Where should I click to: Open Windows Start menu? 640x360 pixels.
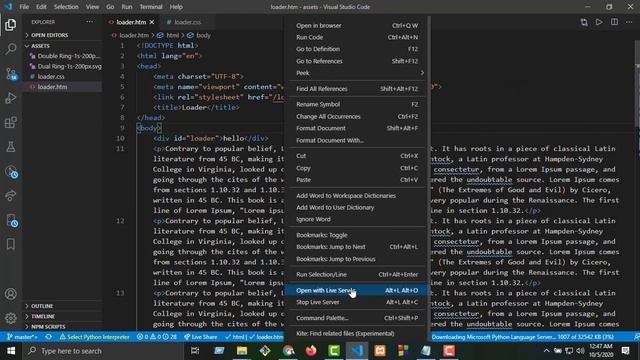coord(11,351)
